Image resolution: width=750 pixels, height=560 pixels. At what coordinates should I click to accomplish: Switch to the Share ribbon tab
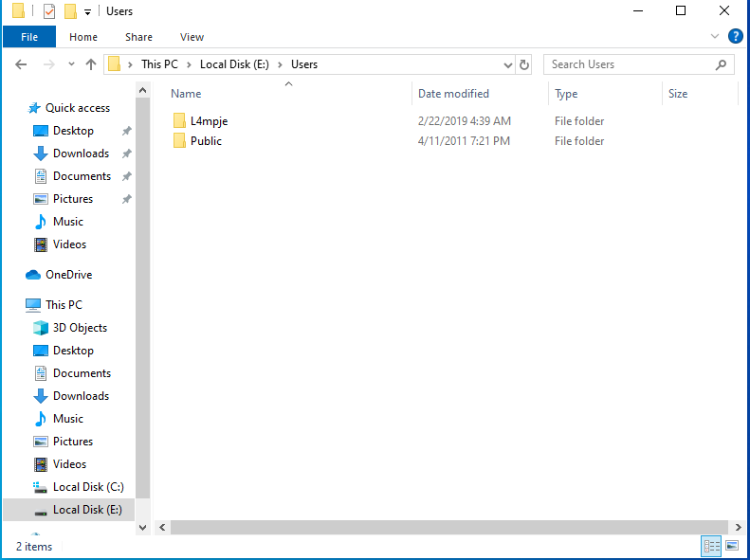pos(138,37)
